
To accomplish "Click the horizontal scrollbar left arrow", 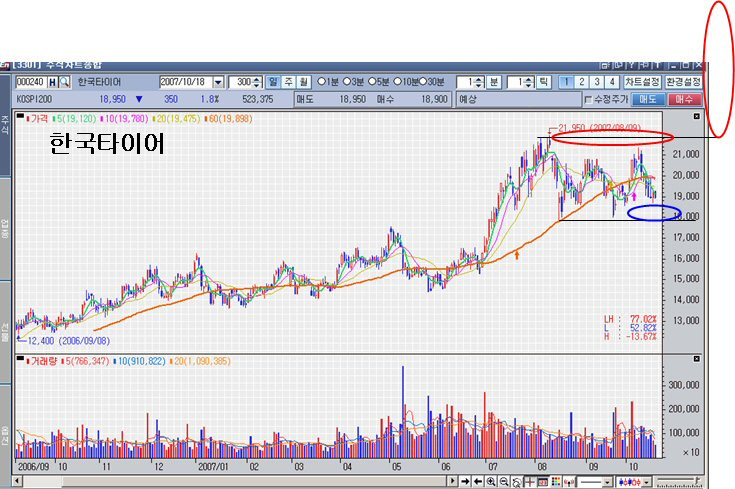I will click(x=17, y=481).
